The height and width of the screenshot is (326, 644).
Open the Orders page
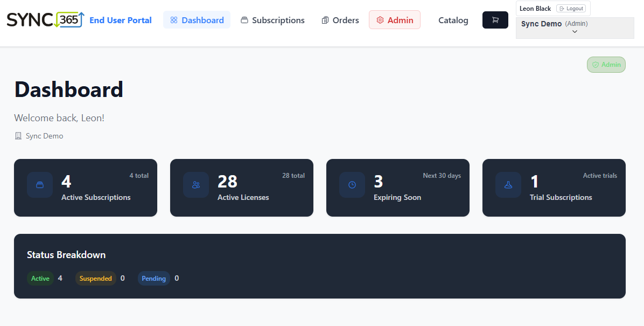click(340, 20)
